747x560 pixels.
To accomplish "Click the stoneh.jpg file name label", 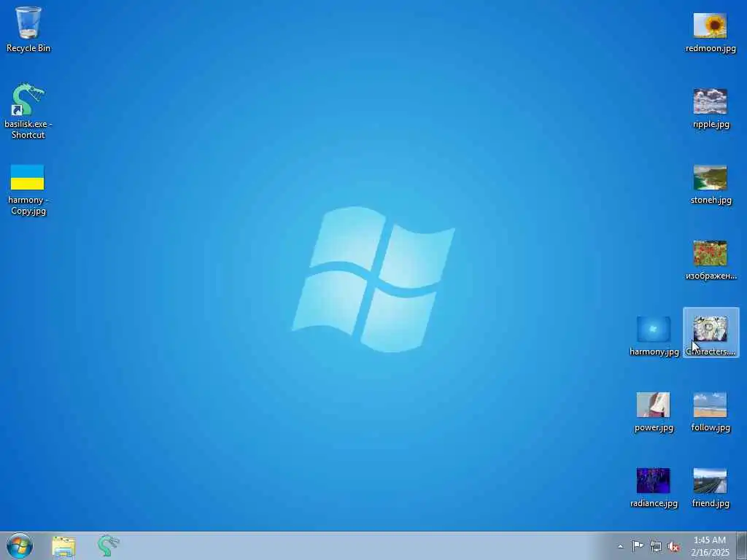I will 711,200.
